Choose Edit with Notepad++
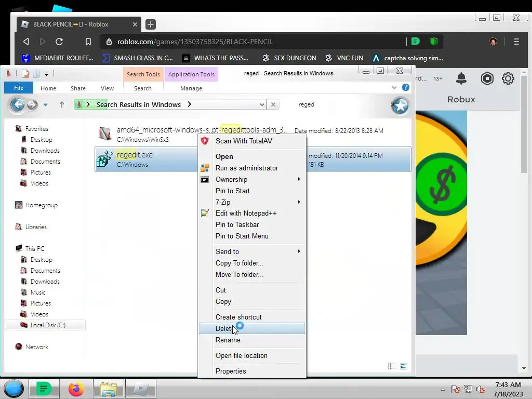532x399 pixels. tap(252, 213)
